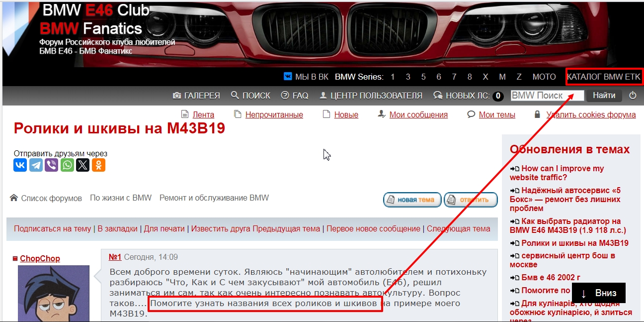Share the topic via the Viber icon

tap(51, 165)
